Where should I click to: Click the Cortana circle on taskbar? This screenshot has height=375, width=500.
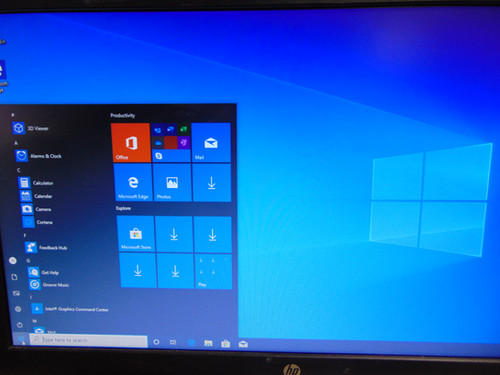click(156, 342)
